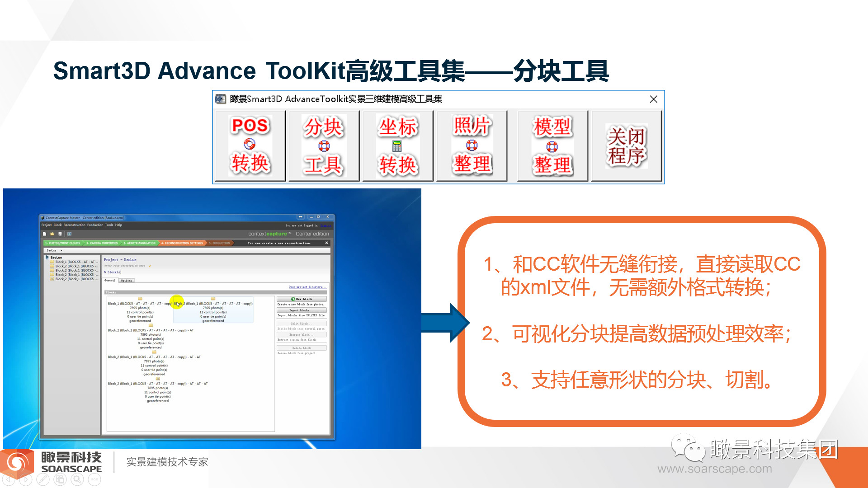The width and height of the screenshot is (868, 488).
Task: Go to previous slide using the arrow control
Action: pos(9,479)
